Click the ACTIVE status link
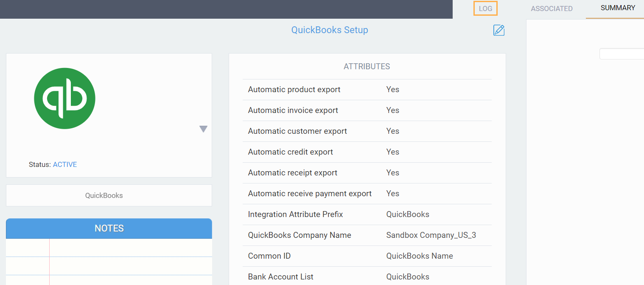This screenshot has height=285, width=644. [x=65, y=164]
